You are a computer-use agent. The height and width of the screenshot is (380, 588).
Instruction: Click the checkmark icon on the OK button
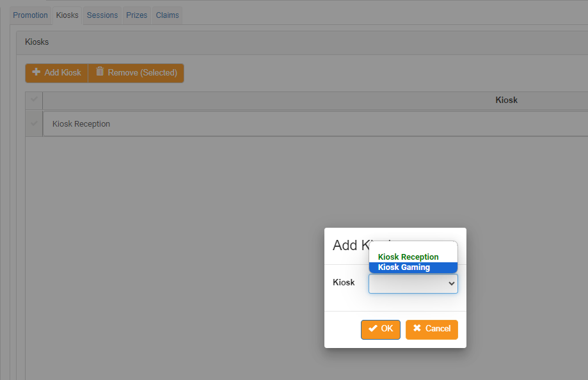click(373, 329)
